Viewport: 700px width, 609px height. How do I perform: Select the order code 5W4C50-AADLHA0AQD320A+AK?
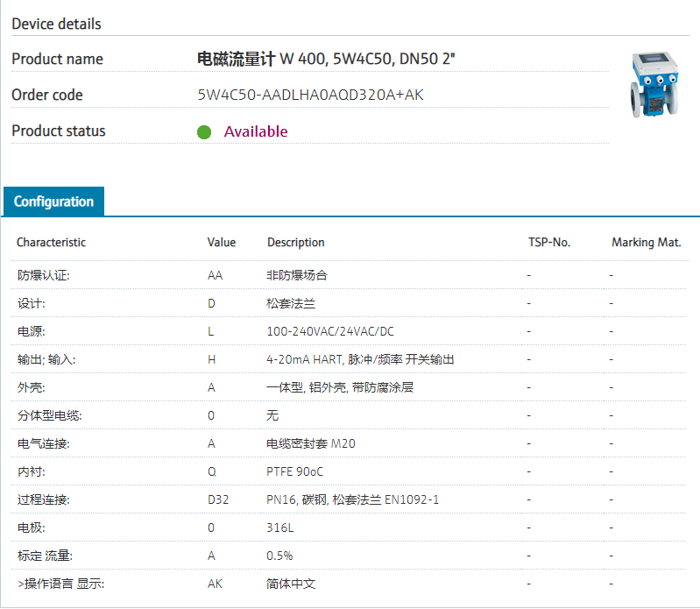coord(310,95)
